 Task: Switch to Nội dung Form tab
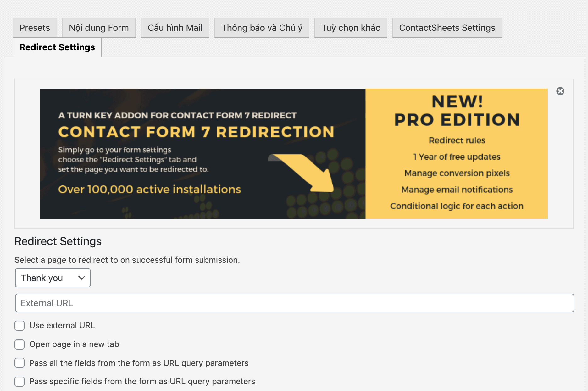[x=99, y=28]
